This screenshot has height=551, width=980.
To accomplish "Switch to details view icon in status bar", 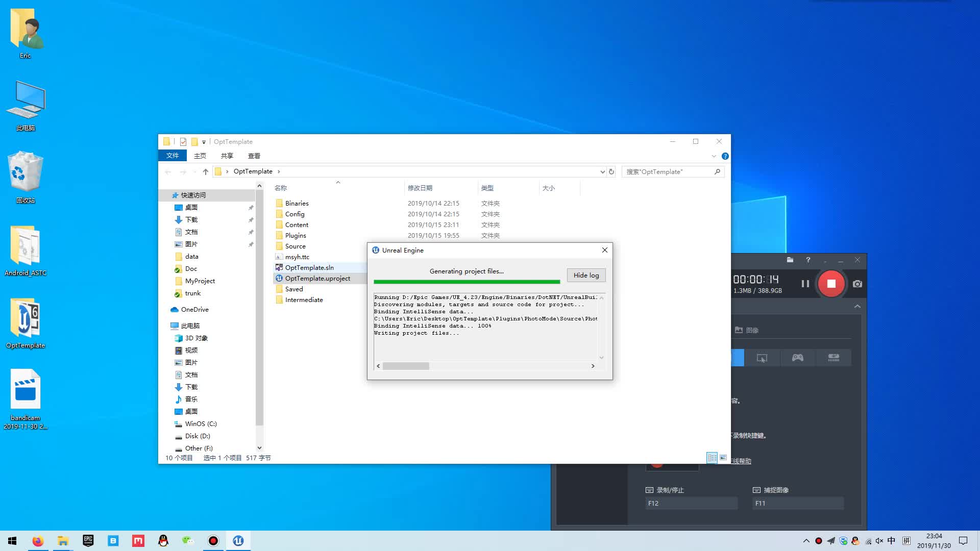I will pos(712,458).
